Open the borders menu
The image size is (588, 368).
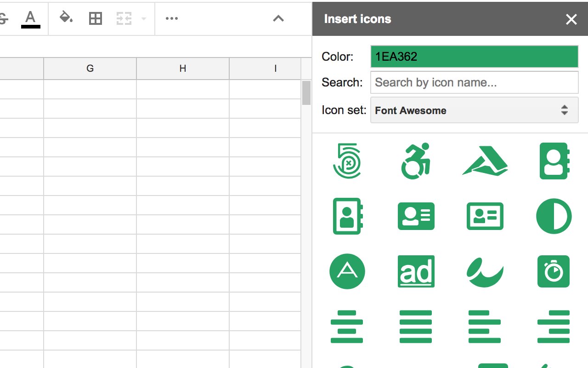95,18
